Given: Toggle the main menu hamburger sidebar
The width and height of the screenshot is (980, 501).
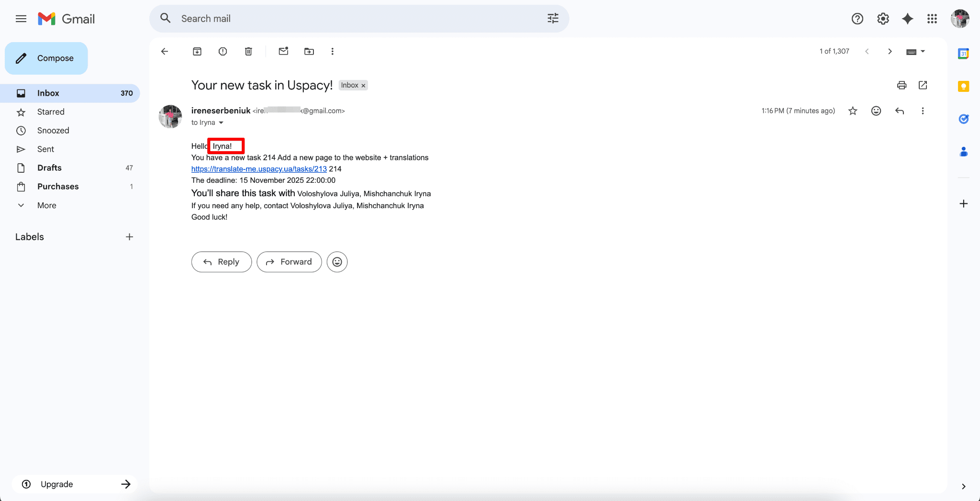Looking at the screenshot, I should tap(21, 19).
